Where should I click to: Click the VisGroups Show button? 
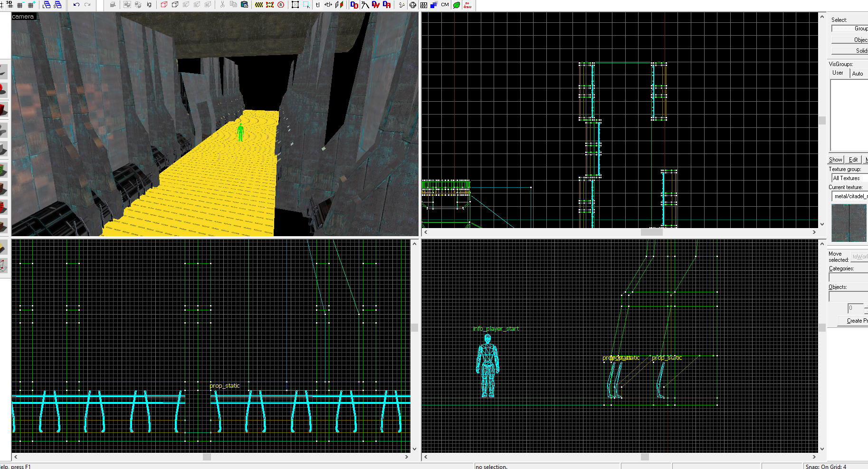836,160
